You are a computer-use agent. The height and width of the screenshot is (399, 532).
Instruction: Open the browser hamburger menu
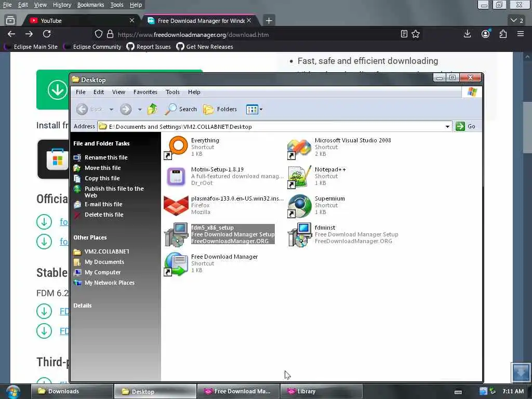(521, 34)
